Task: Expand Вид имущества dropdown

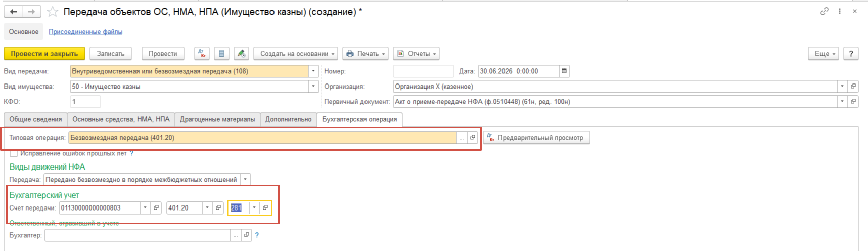Action: point(313,87)
